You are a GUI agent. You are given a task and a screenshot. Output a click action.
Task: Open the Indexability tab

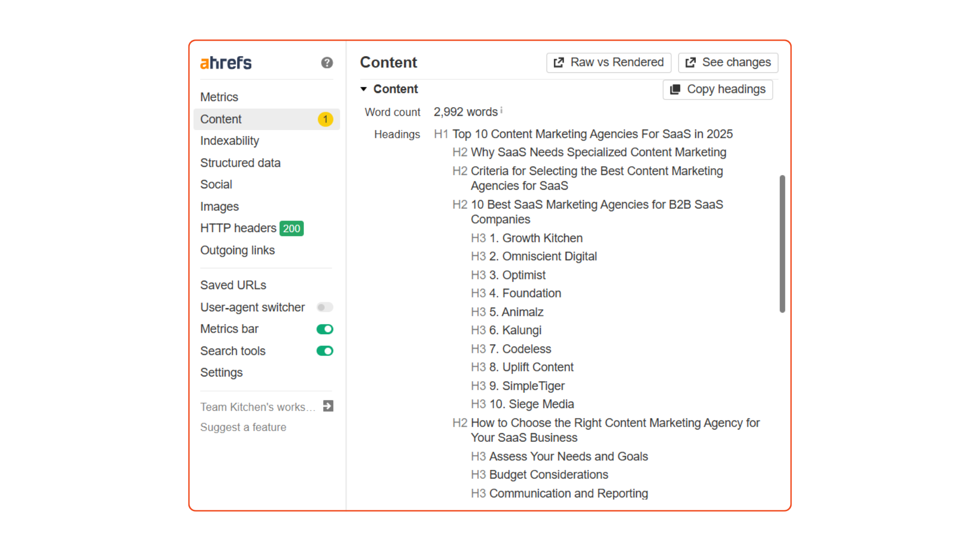click(x=229, y=141)
